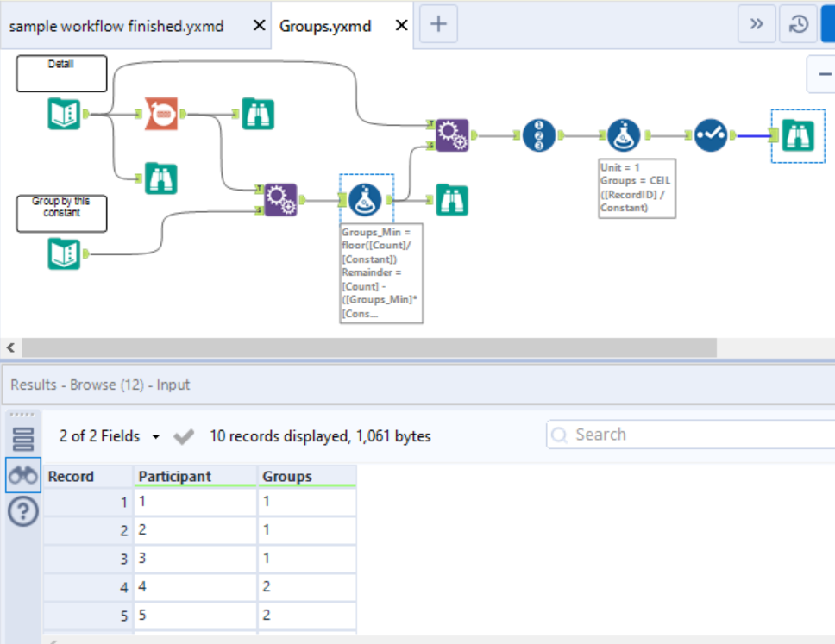
Task: Click inside the Search field in the Results panel
Action: pos(673,434)
